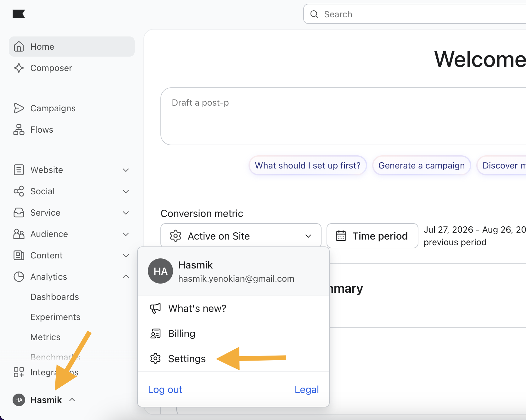Expand the Website section chevron
This screenshot has width=526, height=420.
coord(126,170)
